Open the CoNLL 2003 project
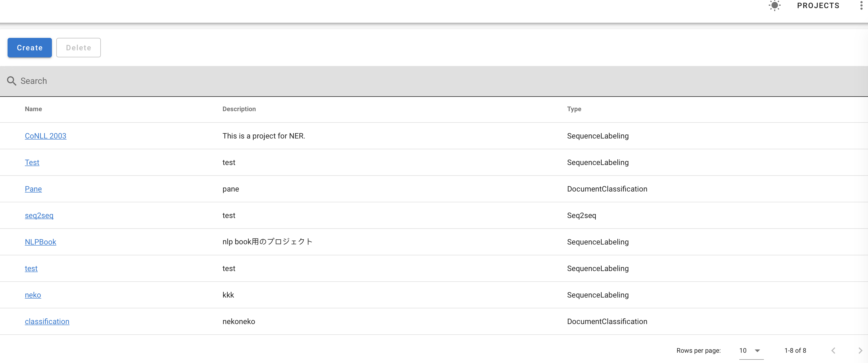The width and height of the screenshot is (868, 363). click(x=45, y=136)
